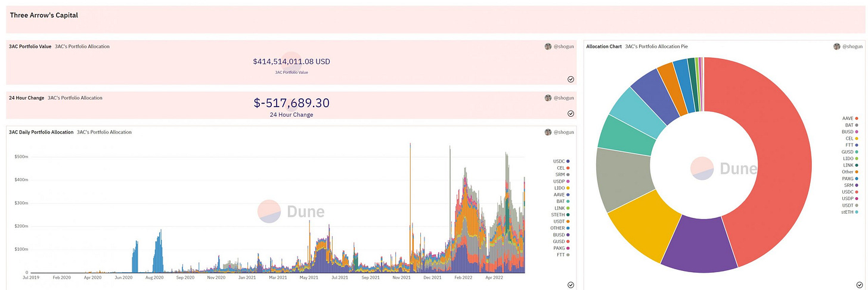Toggle PAXG series in daily allocation legend
868x290 pixels.
point(562,248)
